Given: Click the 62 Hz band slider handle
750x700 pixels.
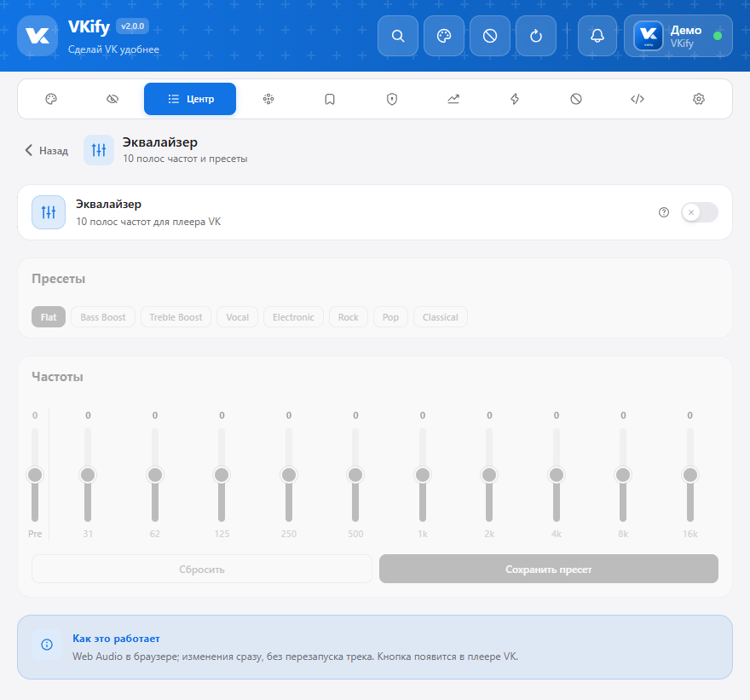Looking at the screenshot, I should 155,475.
